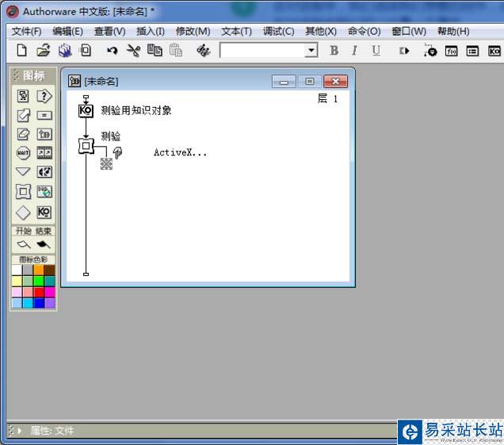504x445 pixels.
Task: Select the Framework icon in palette
Action: (x=23, y=192)
